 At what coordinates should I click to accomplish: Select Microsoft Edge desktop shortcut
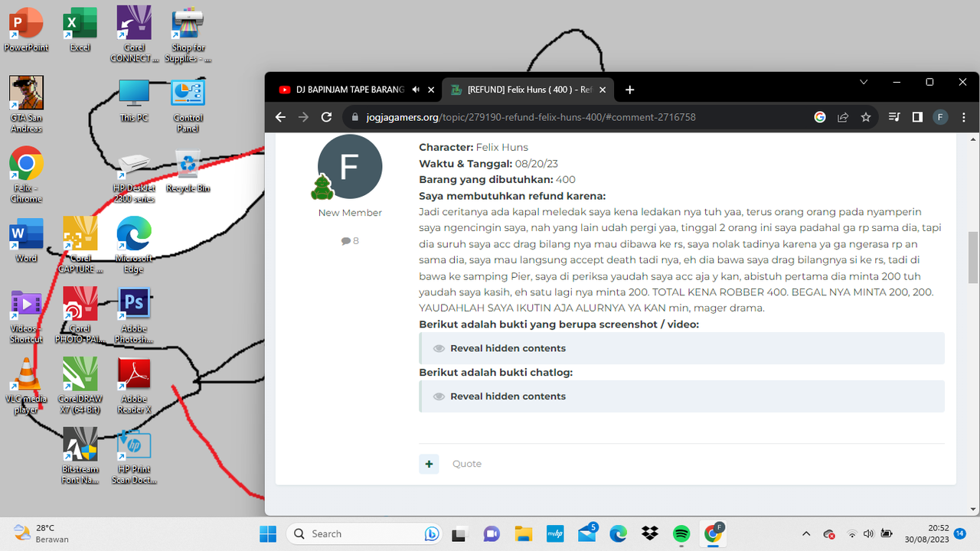point(134,245)
